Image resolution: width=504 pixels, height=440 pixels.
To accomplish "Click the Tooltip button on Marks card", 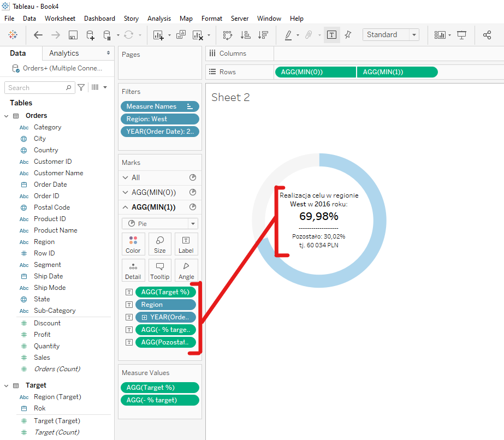I will pyautogui.click(x=159, y=270).
